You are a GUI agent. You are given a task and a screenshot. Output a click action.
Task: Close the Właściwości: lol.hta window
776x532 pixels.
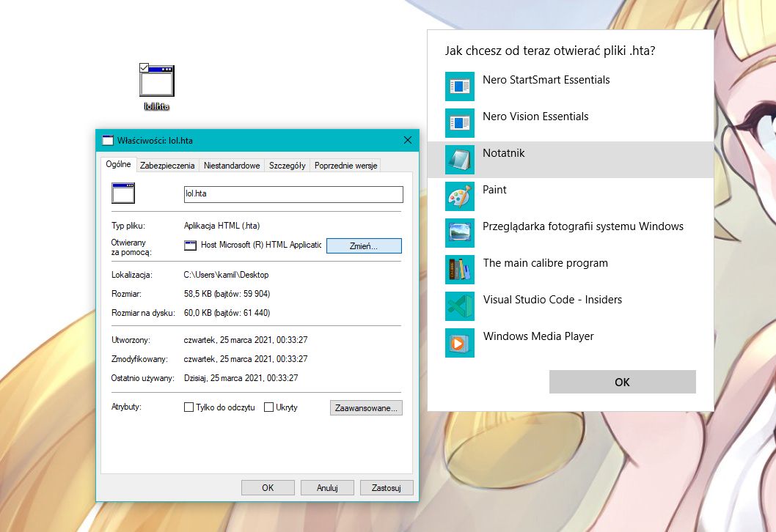click(x=408, y=141)
